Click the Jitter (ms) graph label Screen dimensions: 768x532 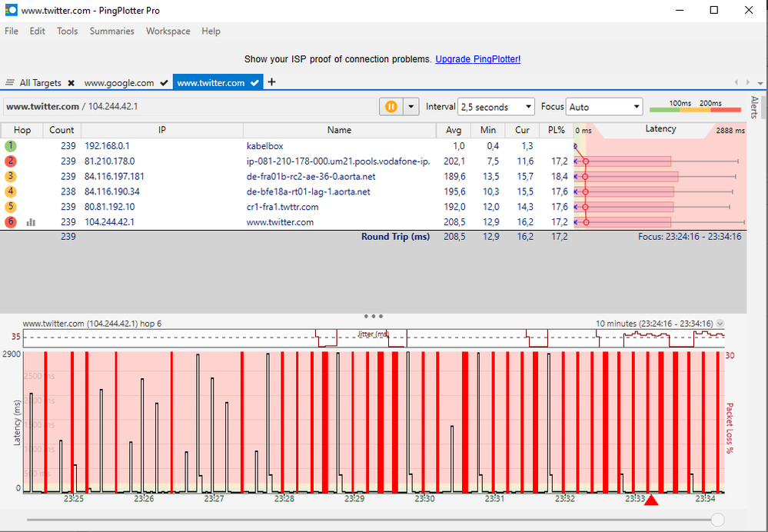click(373, 334)
